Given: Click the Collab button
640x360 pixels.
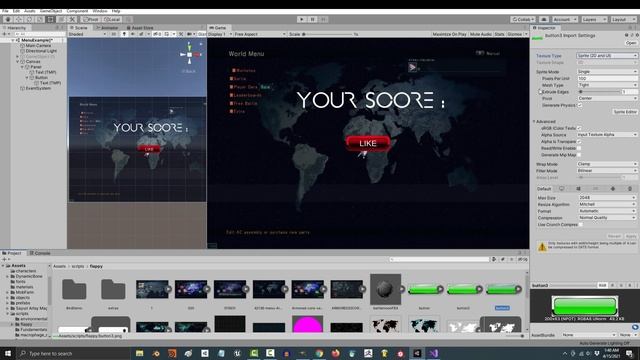Looking at the screenshot, I should 523,19.
